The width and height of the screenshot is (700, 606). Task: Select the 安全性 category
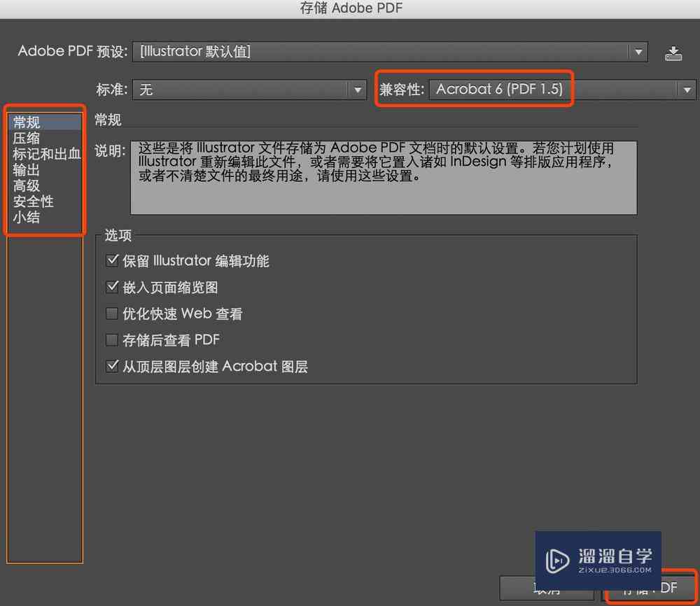point(45,202)
